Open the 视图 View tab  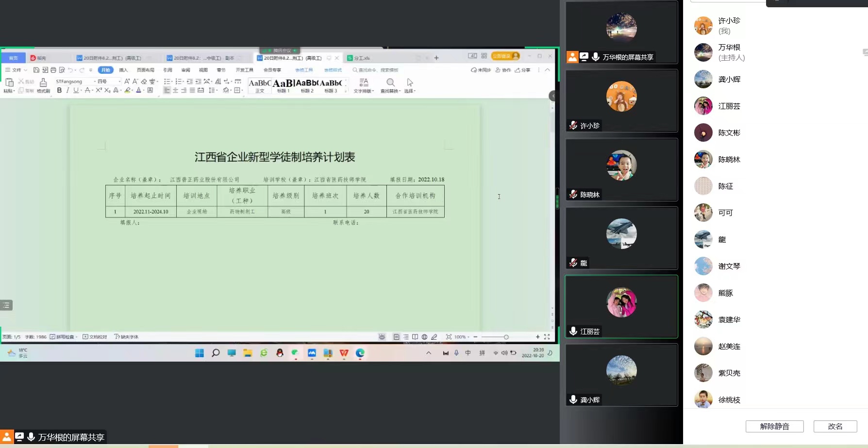click(203, 70)
